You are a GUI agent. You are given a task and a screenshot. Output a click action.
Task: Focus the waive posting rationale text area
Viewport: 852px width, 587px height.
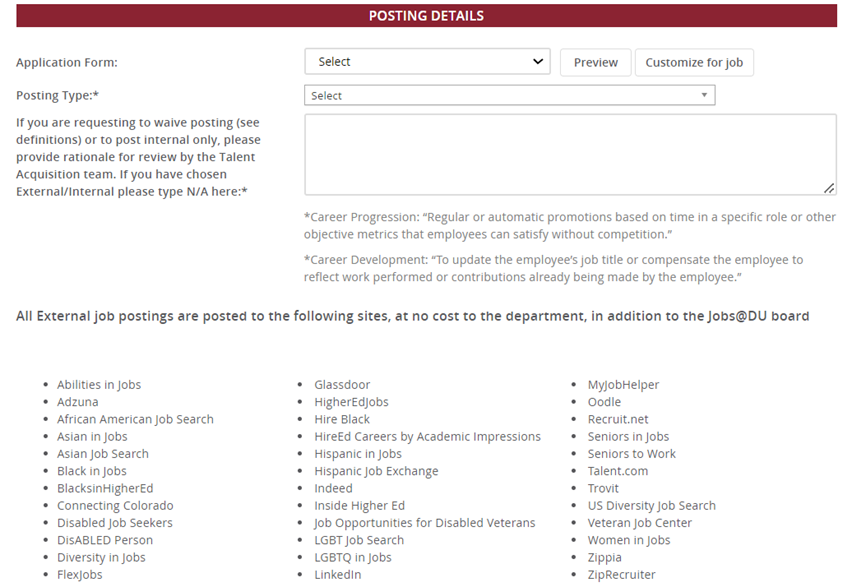pos(570,154)
